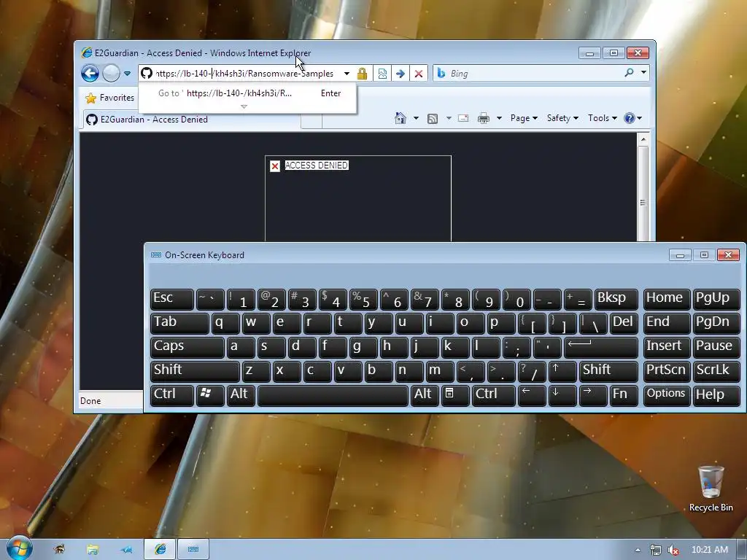Click the broken image red X icon
The height and width of the screenshot is (560, 747).
pyautogui.click(x=275, y=166)
